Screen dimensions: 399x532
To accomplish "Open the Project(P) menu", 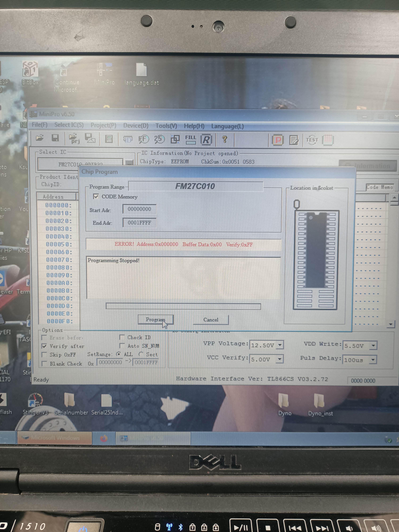I will [x=103, y=125].
